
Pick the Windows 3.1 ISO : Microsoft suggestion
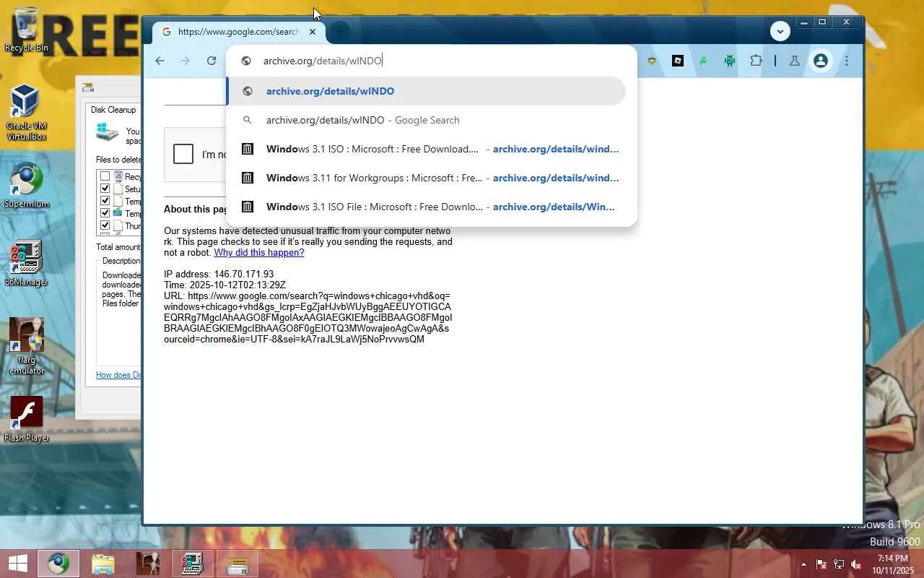(x=426, y=149)
